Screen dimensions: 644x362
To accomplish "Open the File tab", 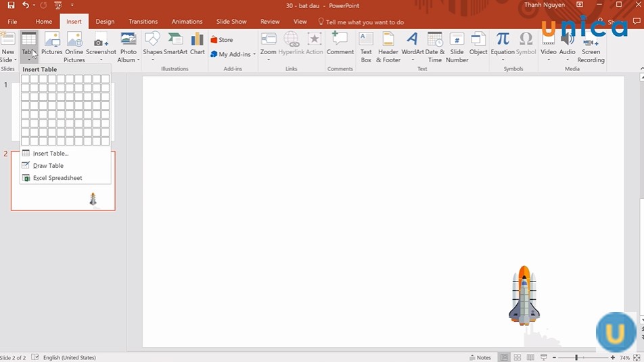I will click(x=12, y=22).
